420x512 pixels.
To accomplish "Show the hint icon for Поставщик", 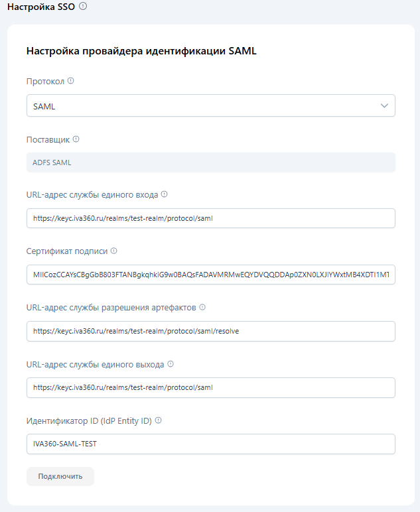I will point(76,139).
